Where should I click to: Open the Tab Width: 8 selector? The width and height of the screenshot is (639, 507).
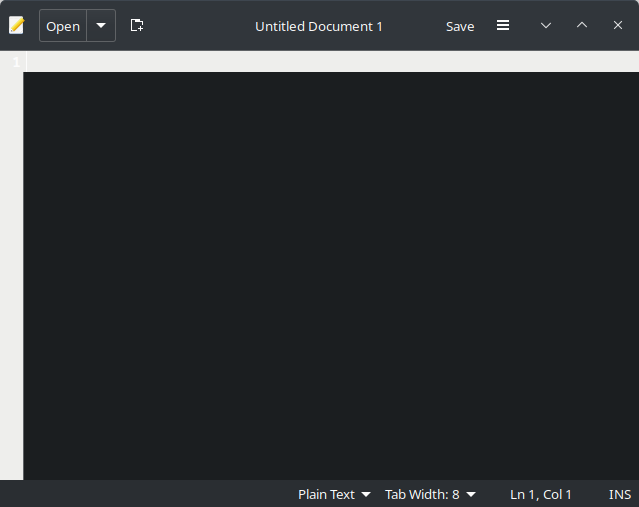point(422,494)
